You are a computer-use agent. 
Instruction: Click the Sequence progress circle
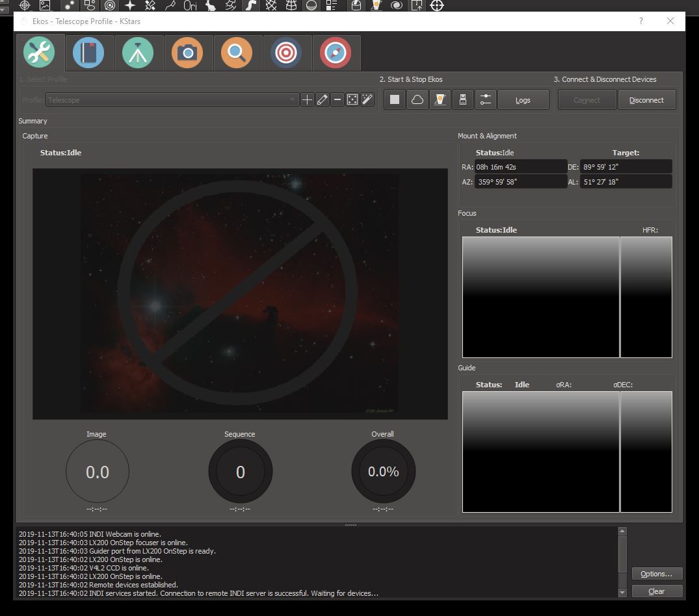click(x=241, y=471)
